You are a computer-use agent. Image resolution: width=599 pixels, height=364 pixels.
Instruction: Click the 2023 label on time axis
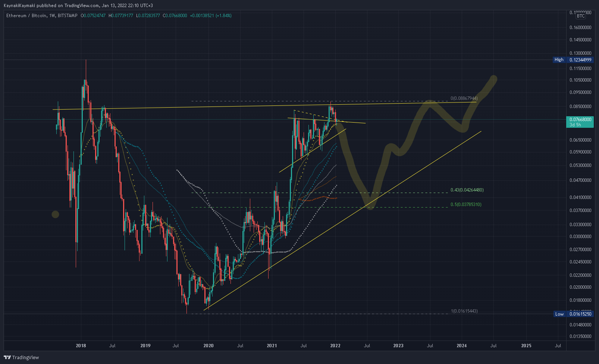point(398,346)
